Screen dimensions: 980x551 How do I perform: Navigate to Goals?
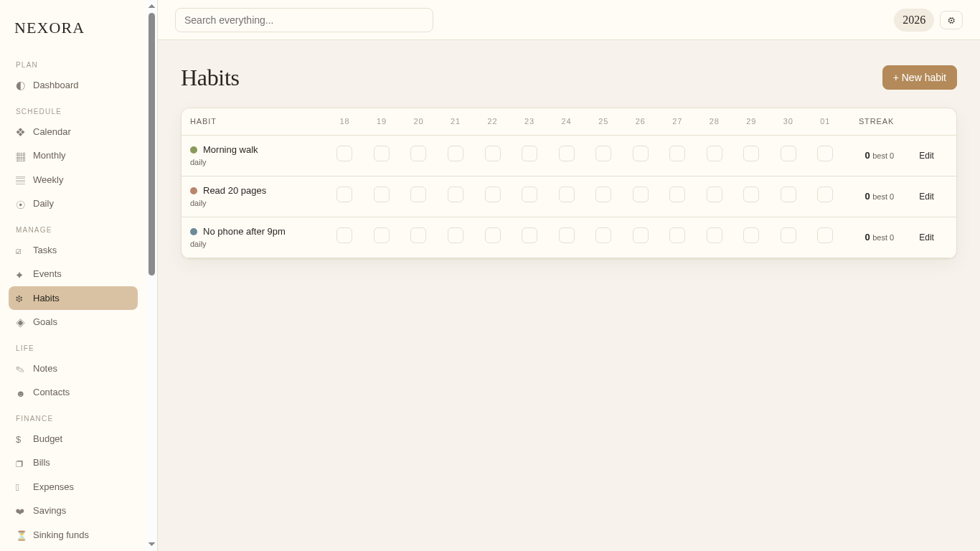coord(73,322)
